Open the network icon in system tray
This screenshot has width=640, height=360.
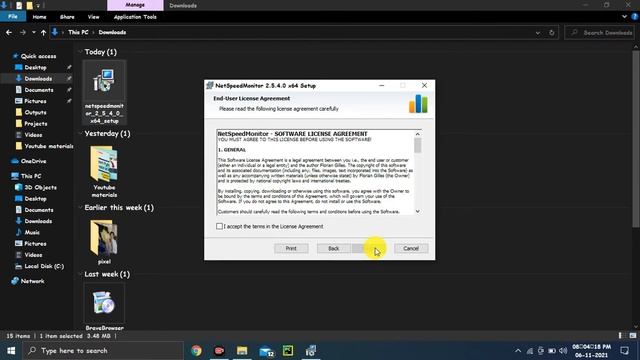(530, 351)
